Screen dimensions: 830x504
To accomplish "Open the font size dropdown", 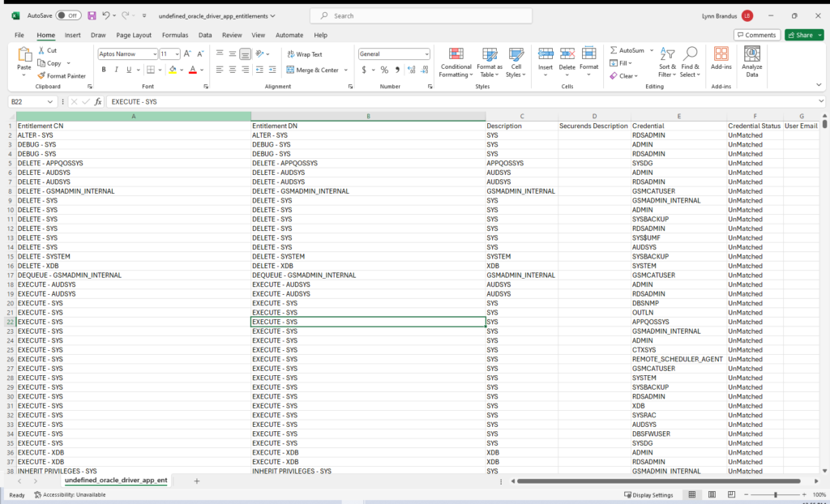I will coord(177,54).
